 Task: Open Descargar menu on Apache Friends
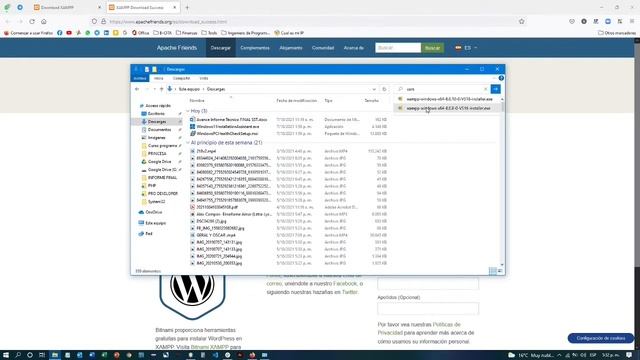[x=220, y=48]
